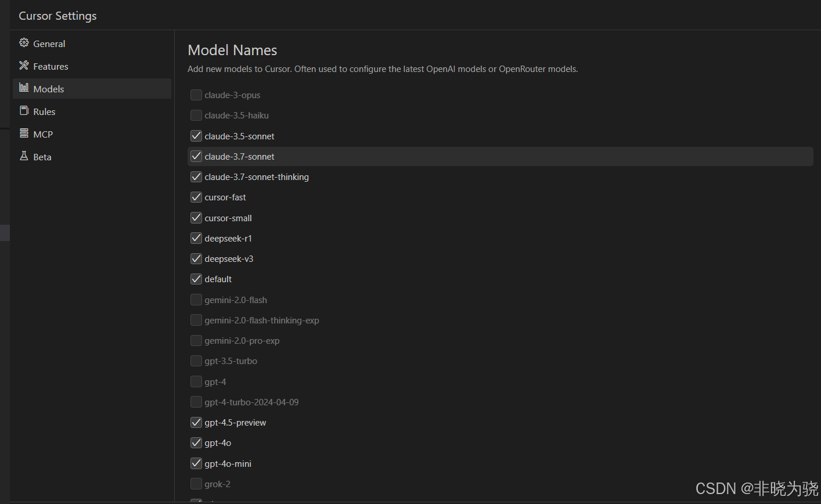Uncheck claude-3.7-sonnet-thinking model
Image resolution: width=821 pixels, height=504 pixels.
[196, 177]
